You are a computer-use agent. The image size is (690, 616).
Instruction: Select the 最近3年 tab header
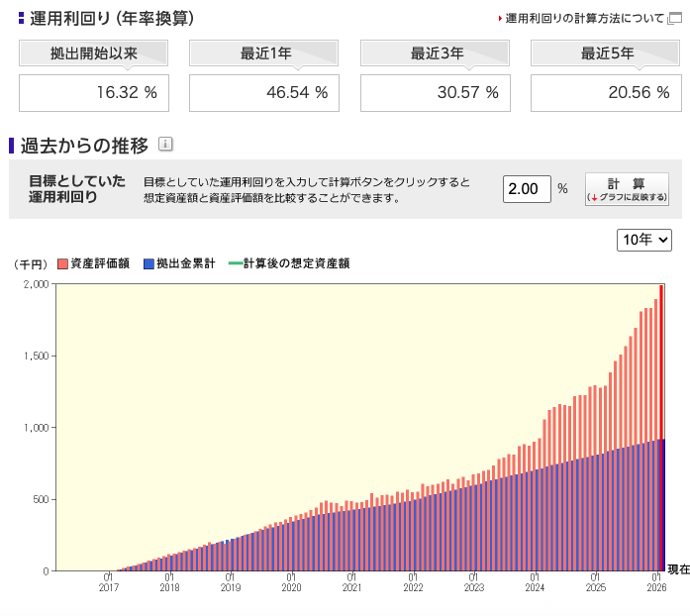(435, 53)
